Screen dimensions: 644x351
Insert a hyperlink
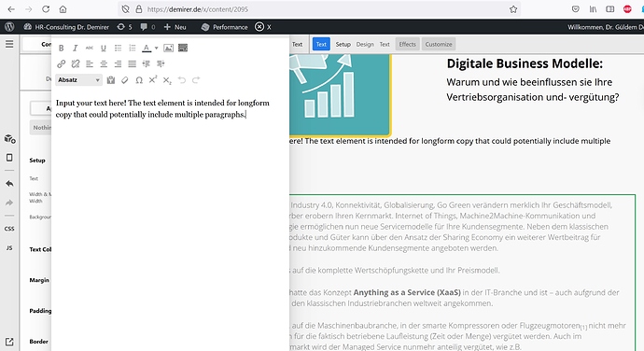click(62, 63)
